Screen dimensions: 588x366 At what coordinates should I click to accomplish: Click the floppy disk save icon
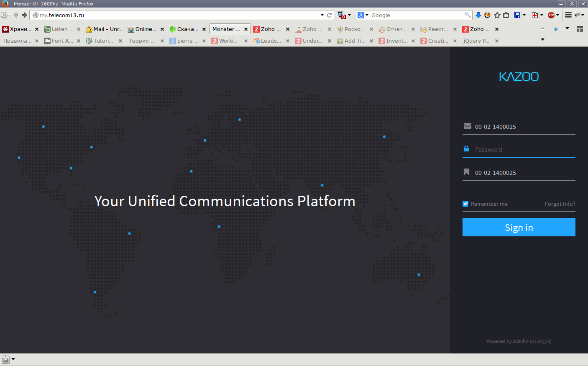click(x=517, y=15)
